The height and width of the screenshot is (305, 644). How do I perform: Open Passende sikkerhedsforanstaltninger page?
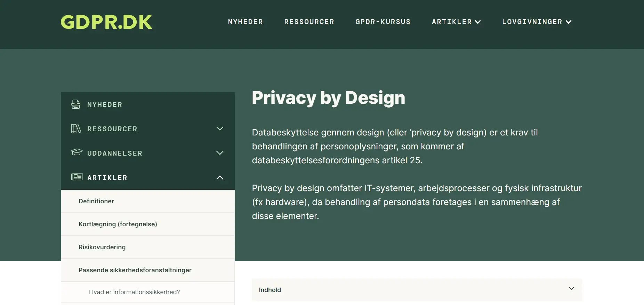[x=135, y=270]
